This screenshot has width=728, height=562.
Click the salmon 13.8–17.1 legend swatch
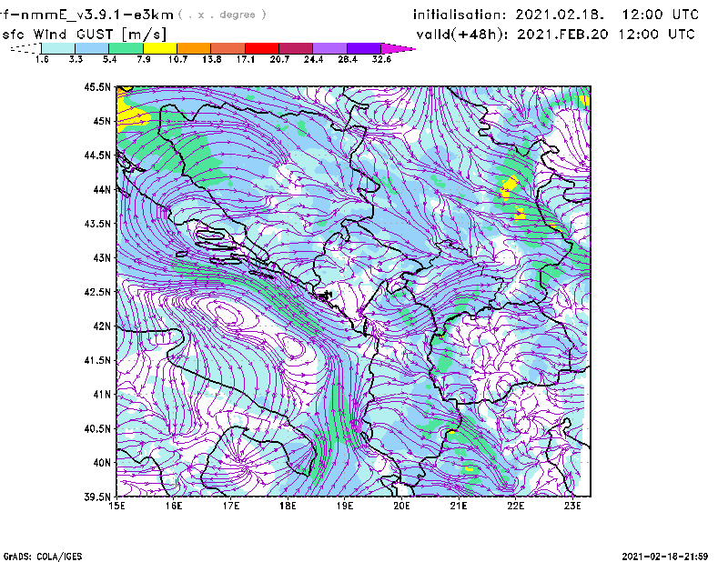pos(228,48)
